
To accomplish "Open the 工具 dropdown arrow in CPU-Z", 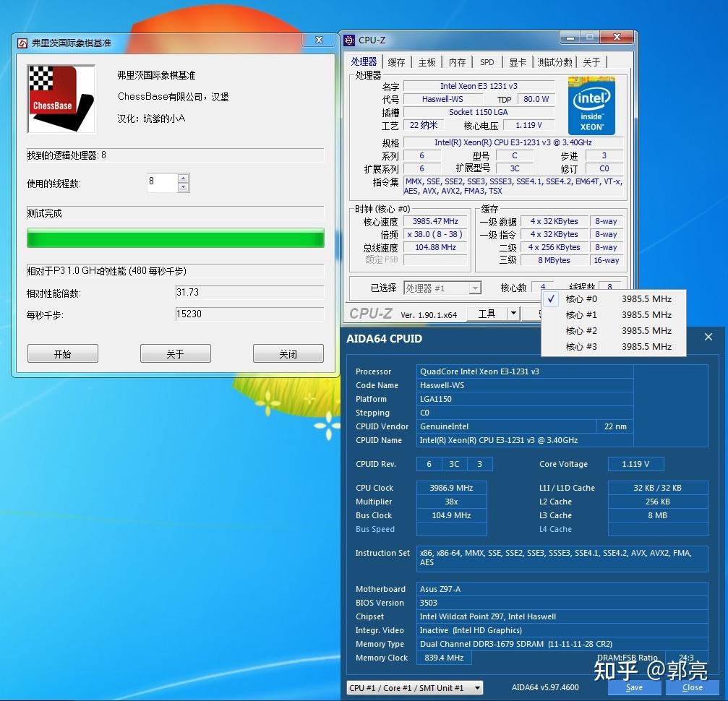I will pos(513,314).
